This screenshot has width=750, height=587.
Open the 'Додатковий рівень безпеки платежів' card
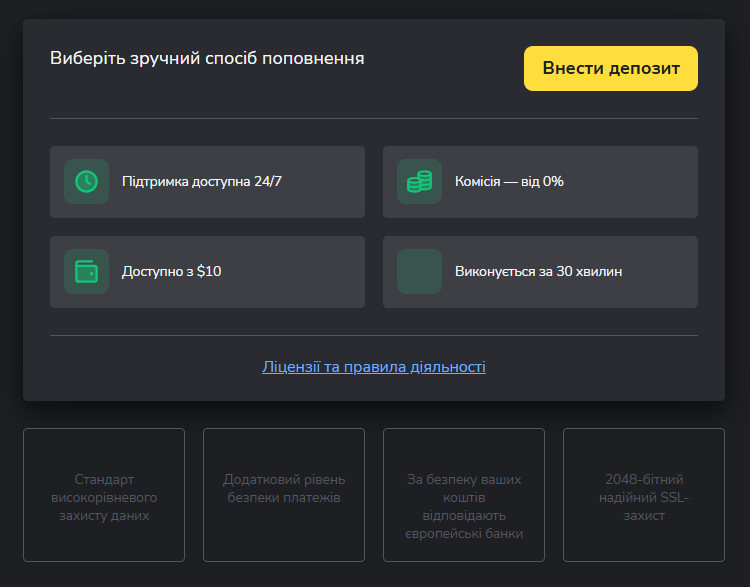pyautogui.click(x=284, y=496)
